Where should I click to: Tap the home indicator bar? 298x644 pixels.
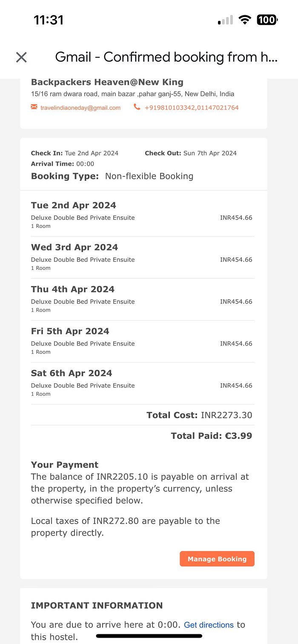click(x=149, y=636)
